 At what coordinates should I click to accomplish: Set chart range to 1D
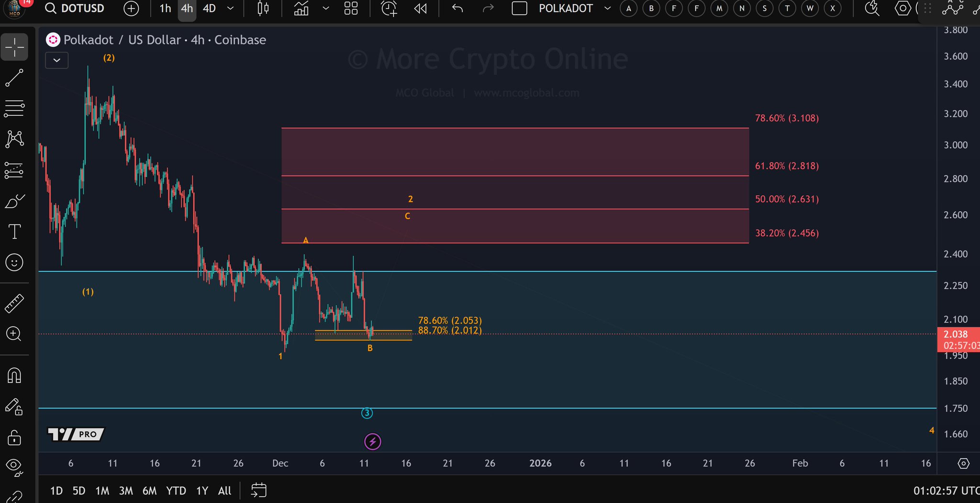click(56, 491)
